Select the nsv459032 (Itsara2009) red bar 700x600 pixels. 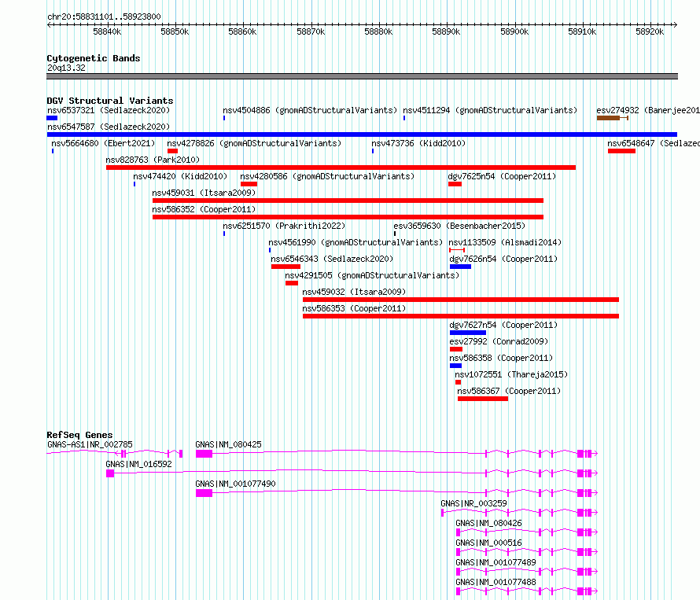[461, 300]
